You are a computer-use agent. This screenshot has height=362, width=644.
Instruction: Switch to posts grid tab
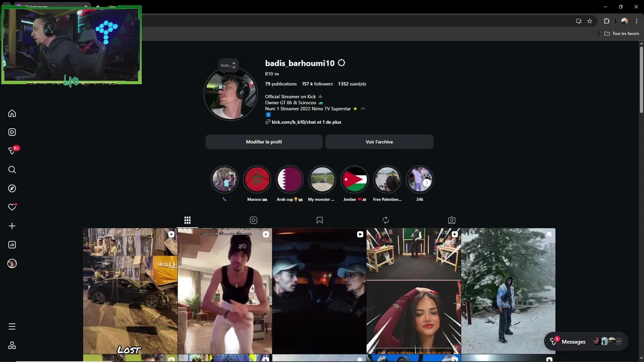click(187, 220)
